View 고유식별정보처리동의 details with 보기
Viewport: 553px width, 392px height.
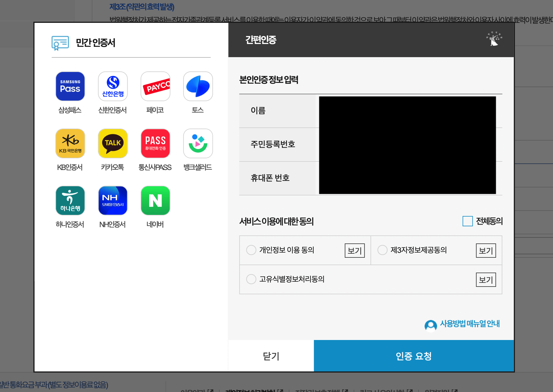coord(486,280)
